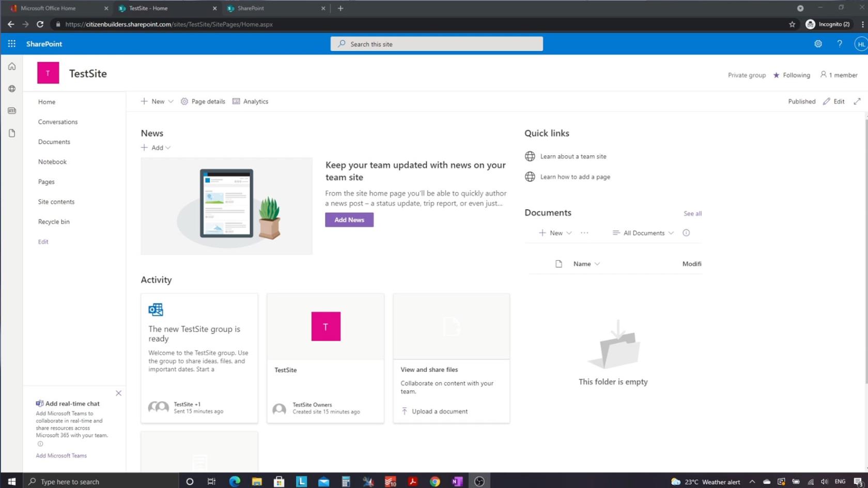Open the settings gear in SharePoint header
The width and height of the screenshot is (868, 488).
coord(818,44)
